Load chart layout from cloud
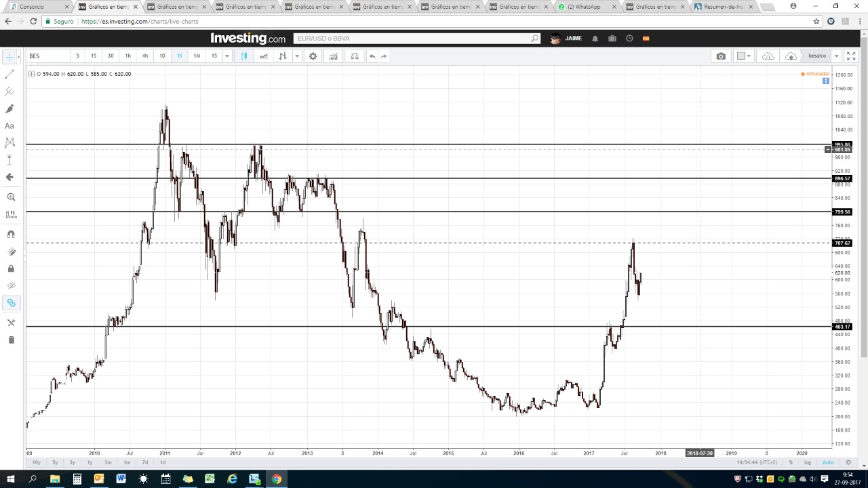868x488 pixels. (x=768, y=56)
